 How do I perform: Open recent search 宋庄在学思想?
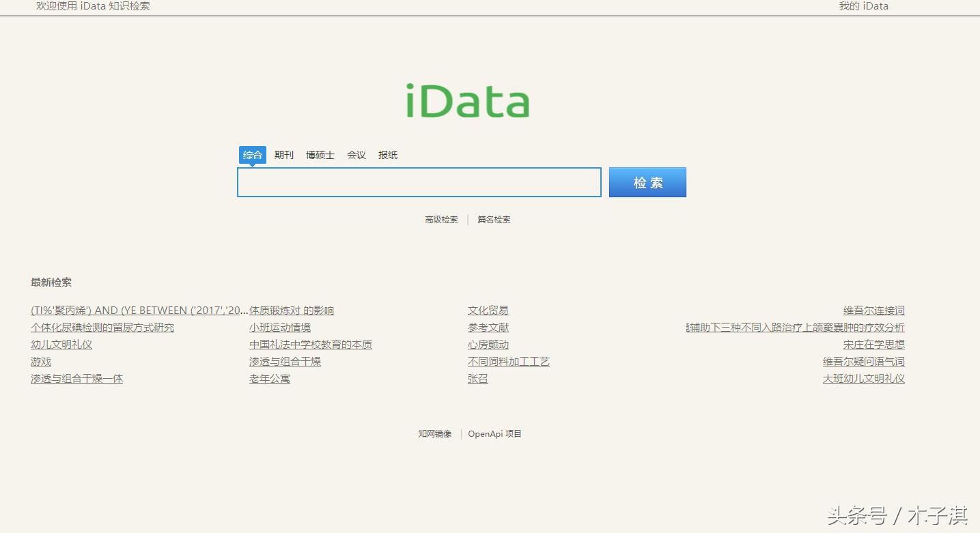873,344
